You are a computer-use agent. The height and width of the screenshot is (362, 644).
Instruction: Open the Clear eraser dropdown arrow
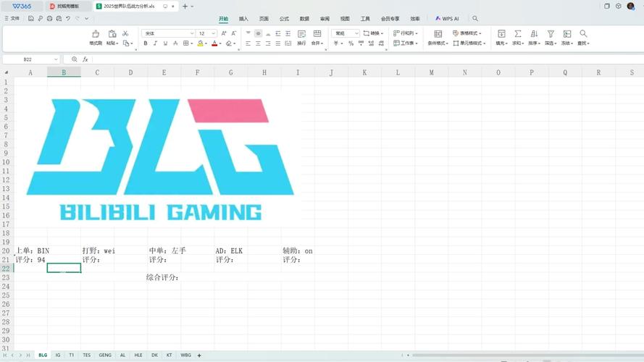235,43
